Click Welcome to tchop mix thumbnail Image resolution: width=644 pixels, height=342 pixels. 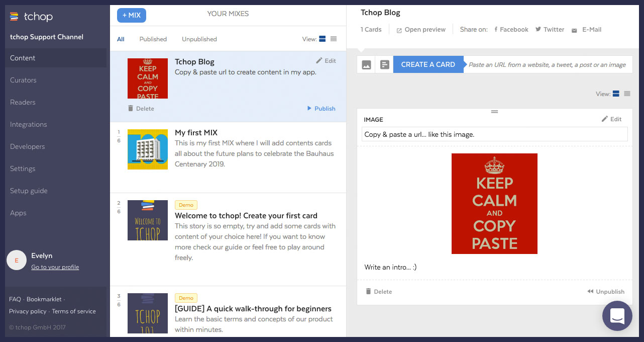tap(148, 220)
